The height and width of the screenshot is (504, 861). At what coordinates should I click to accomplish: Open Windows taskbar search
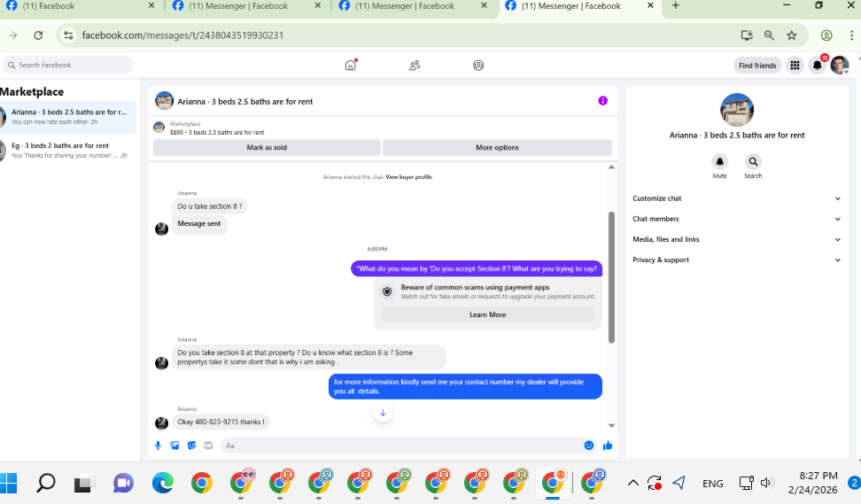coord(45,483)
